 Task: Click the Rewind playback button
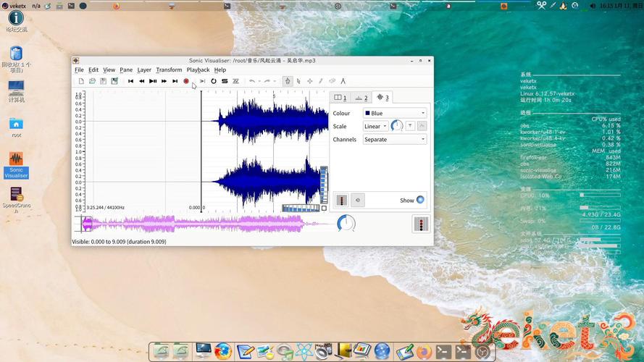[x=142, y=81]
